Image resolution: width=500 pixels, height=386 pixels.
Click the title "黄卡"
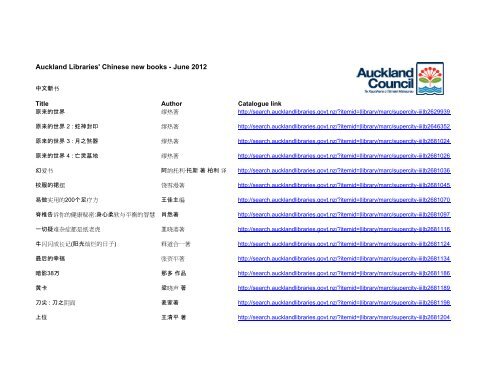pos(41,288)
